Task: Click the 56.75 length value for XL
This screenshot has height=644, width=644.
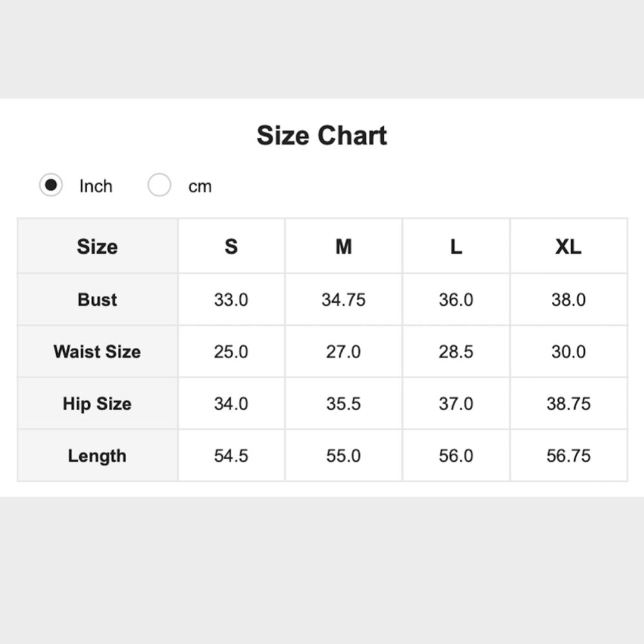Action: pos(568,456)
